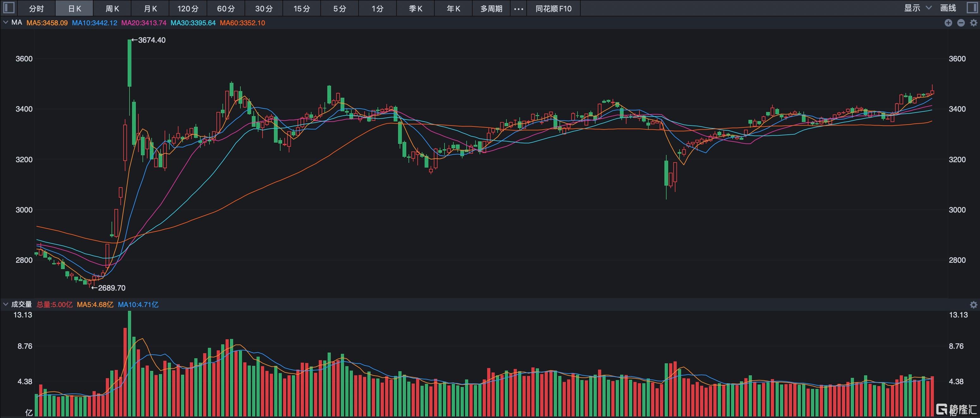Click the 3674.40 high price marker
980x418 pixels.
[x=149, y=40]
